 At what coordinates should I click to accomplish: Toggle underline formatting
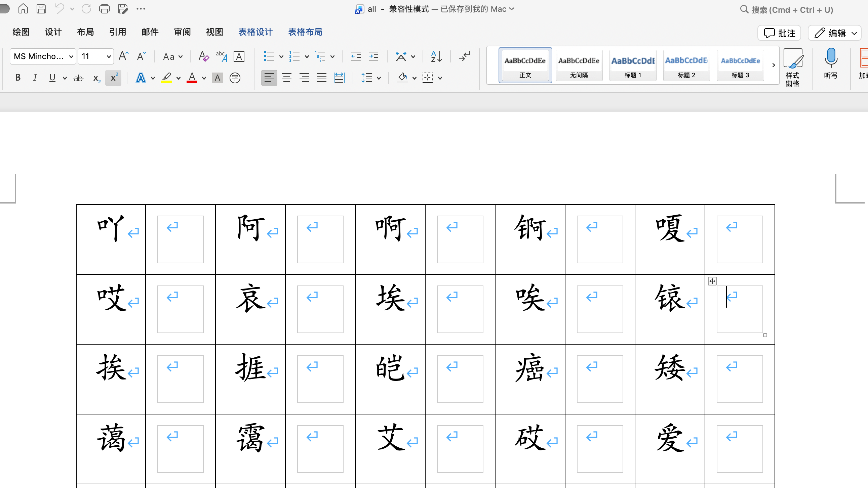coord(52,78)
